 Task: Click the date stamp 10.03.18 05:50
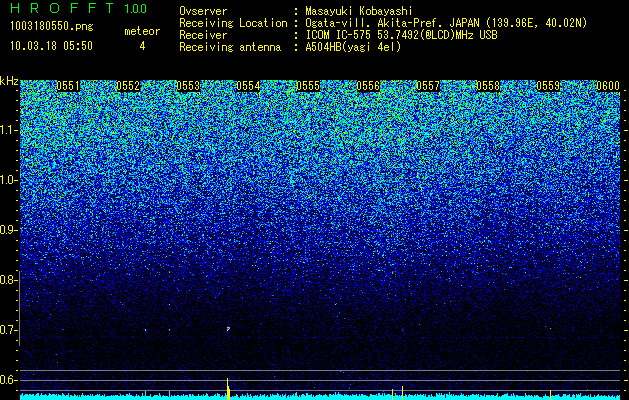pos(51,46)
